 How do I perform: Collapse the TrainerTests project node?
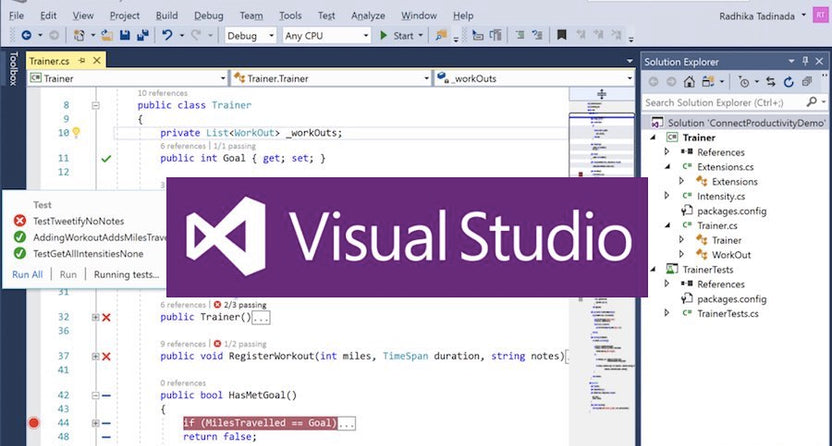653,269
